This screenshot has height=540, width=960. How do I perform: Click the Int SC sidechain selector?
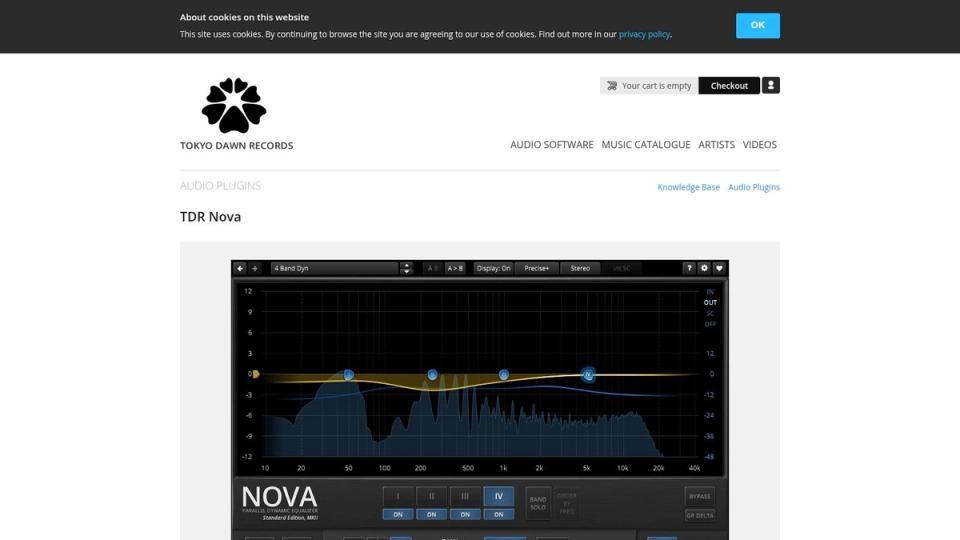tap(621, 268)
